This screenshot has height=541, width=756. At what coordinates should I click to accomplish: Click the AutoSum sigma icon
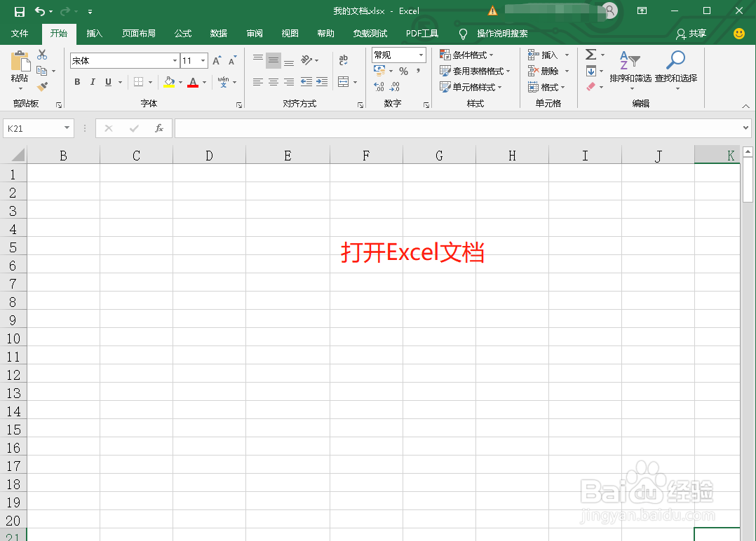[590, 55]
